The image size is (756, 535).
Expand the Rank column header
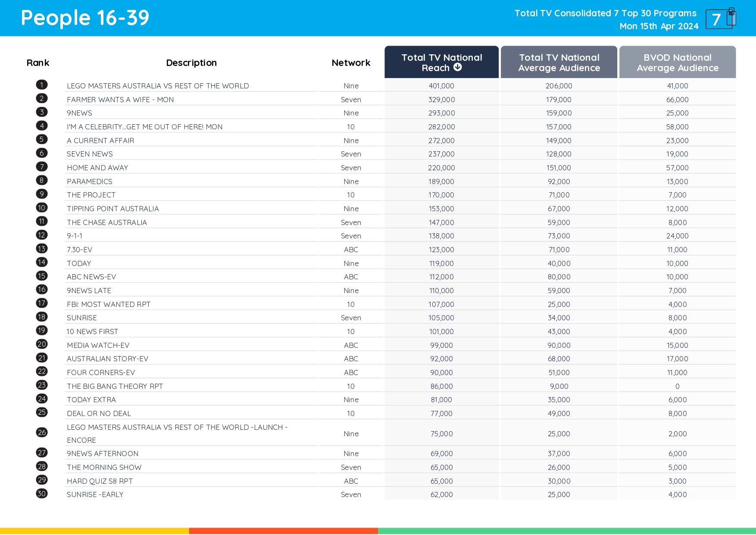tap(37, 62)
